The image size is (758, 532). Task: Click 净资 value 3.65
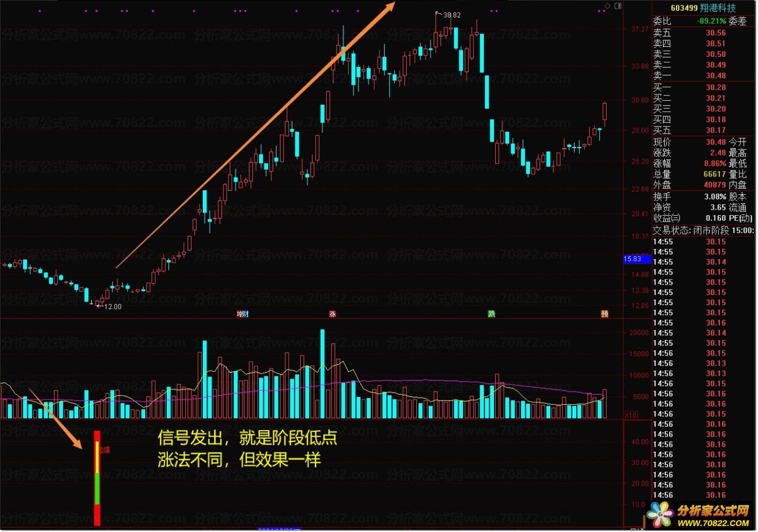pyautogui.click(x=718, y=208)
